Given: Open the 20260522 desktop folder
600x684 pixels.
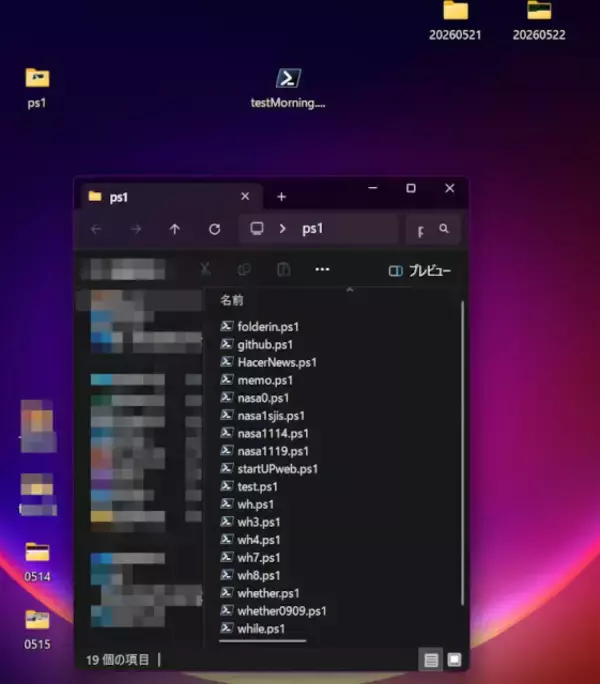Looking at the screenshot, I should coord(539,21).
